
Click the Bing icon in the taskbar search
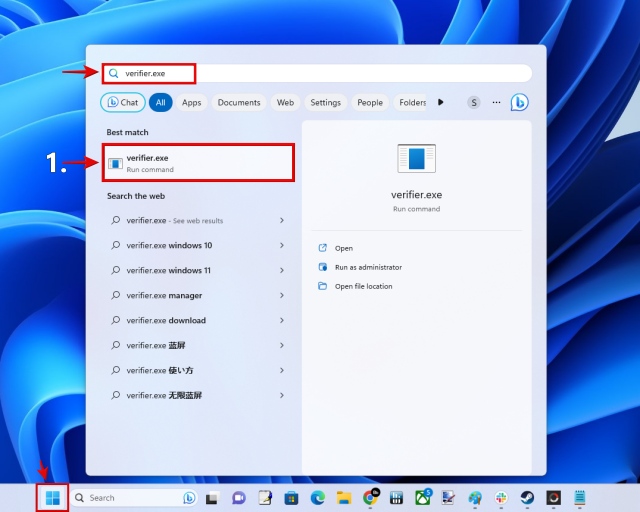click(x=189, y=498)
